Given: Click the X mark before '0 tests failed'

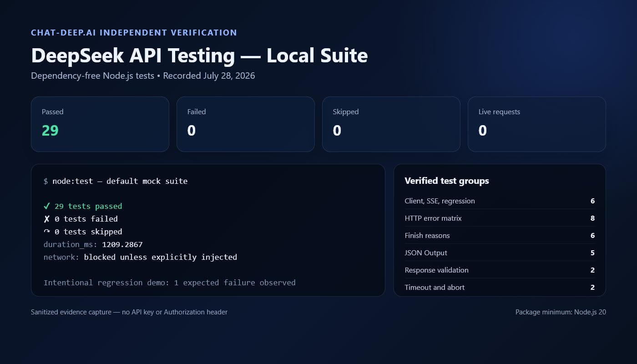Looking at the screenshot, I should click(47, 219).
